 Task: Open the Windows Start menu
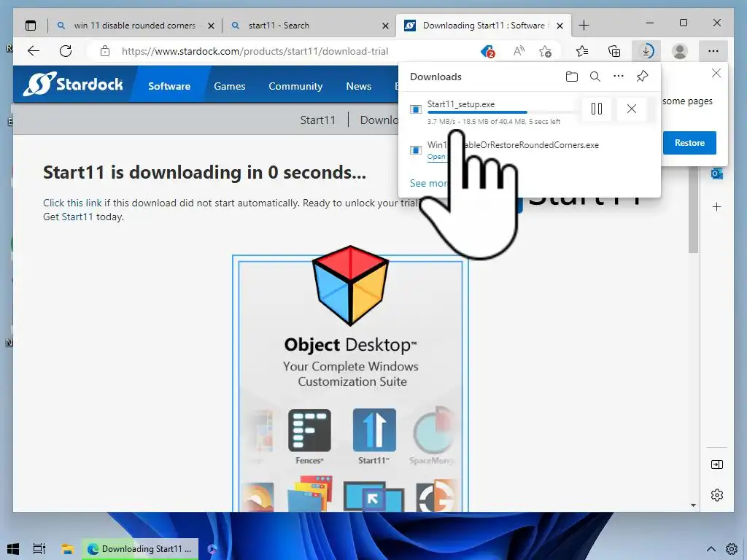(x=13, y=549)
